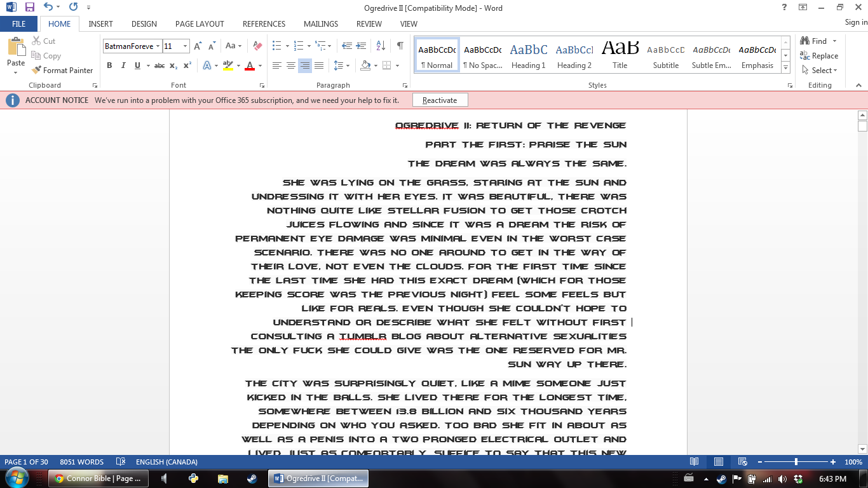This screenshot has width=868, height=488.
Task: Click the vertical scrollbar down arrow
Action: (x=862, y=449)
